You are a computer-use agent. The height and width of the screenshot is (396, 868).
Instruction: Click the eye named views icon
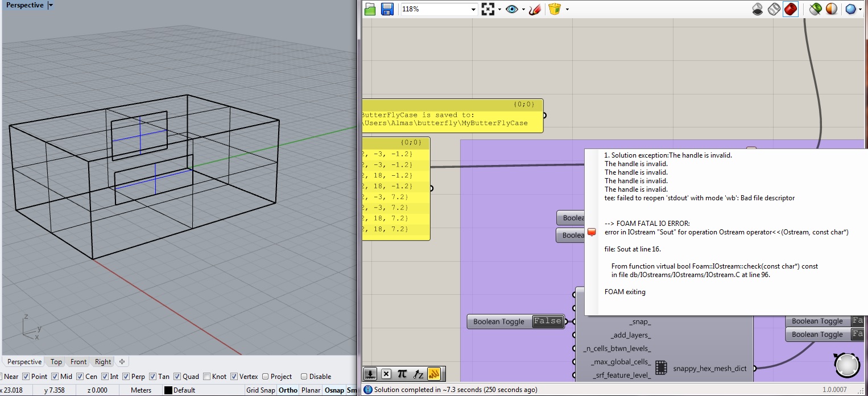511,9
